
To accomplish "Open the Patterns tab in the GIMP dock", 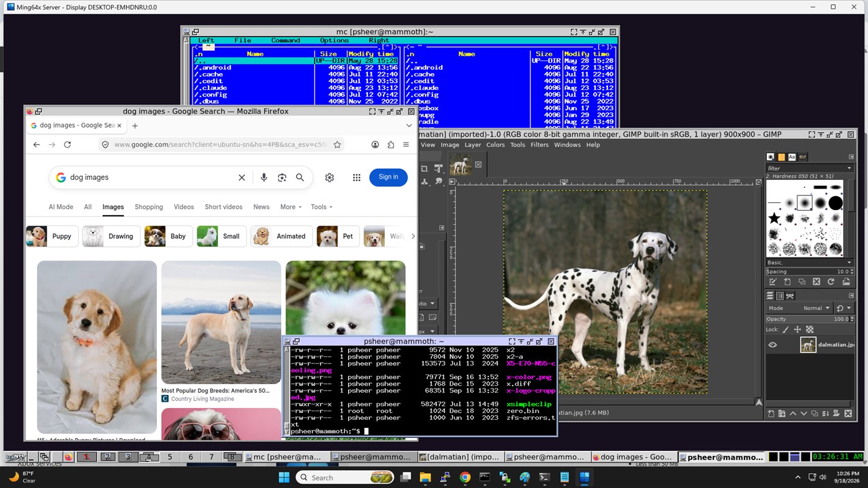I will [x=781, y=157].
